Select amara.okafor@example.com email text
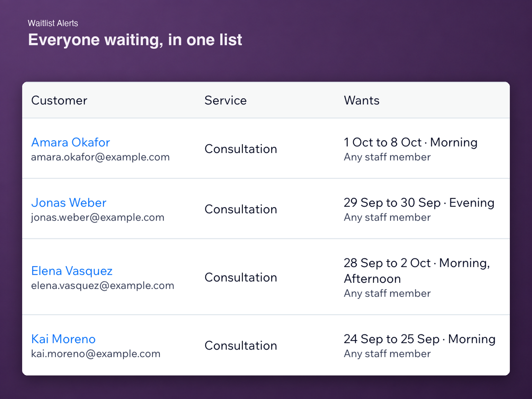 100,157
